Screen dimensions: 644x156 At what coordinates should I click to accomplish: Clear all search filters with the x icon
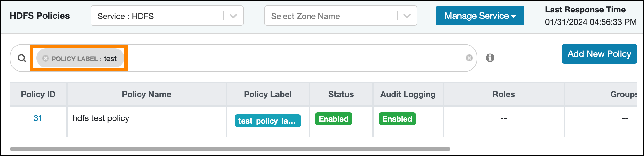[x=469, y=58]
